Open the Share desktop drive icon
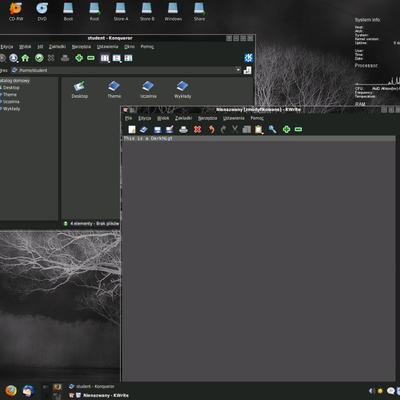Screen dimensions: 400x400 (199, 12)
